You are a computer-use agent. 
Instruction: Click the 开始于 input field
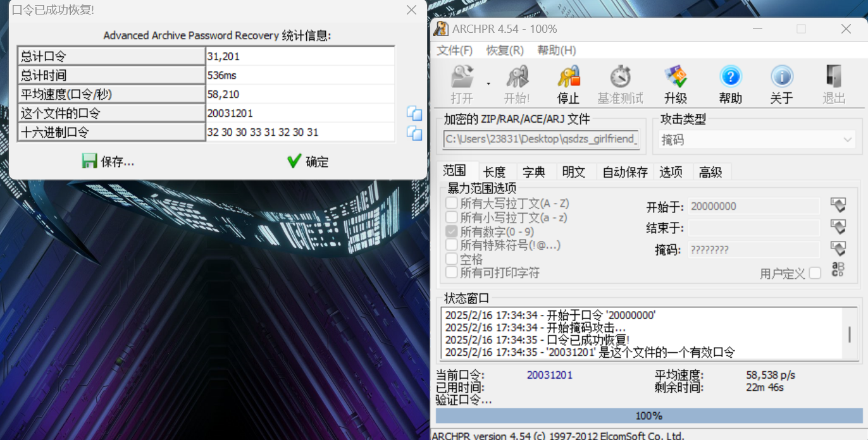(x=754, y=206)
